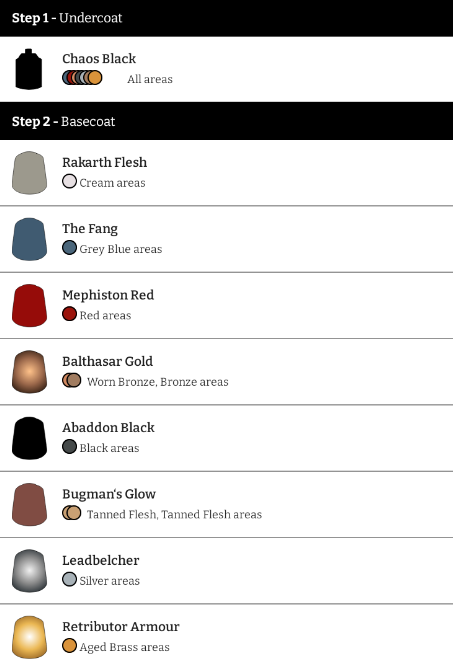Select the Leadbelcher metallic paint pot
This screenshot has width=453, height=668.
click(x=29, y=571)
